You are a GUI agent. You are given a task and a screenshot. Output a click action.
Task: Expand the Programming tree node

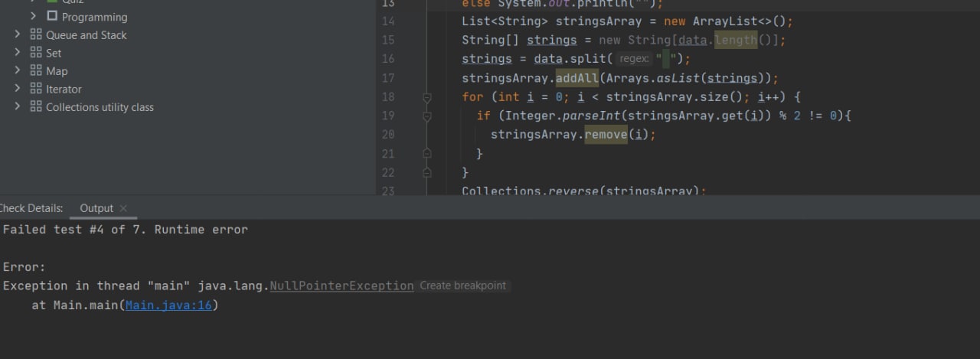(x=34, y=16)
